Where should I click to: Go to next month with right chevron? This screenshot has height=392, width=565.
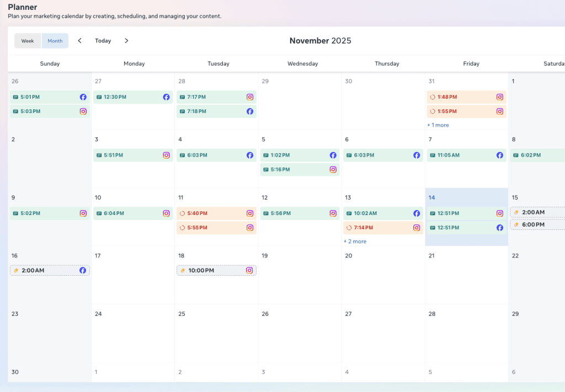pyautogui.click(x=126, y=41)
